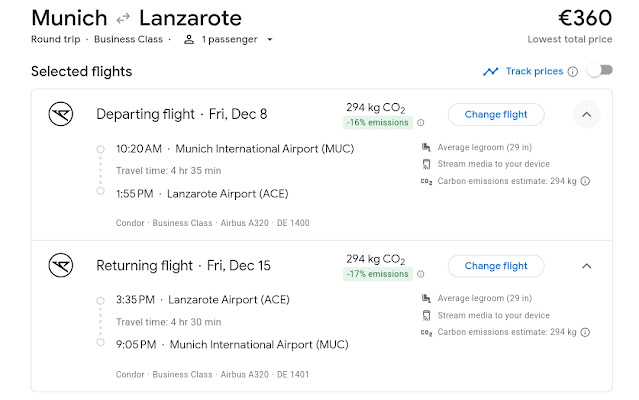This screenshot has height=400, width=639.
Task: Click the Returning flight Fri, Dec 15 header
Action: (x=183, y=266)
